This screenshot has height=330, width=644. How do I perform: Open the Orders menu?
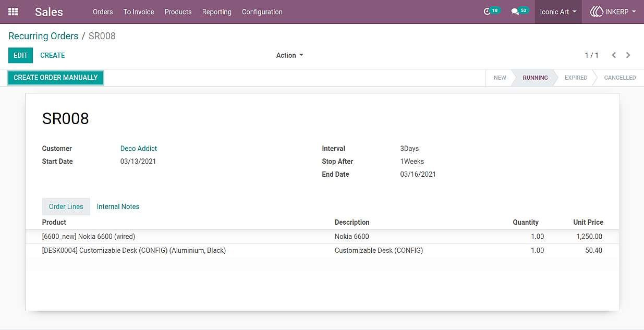(103, 11)
